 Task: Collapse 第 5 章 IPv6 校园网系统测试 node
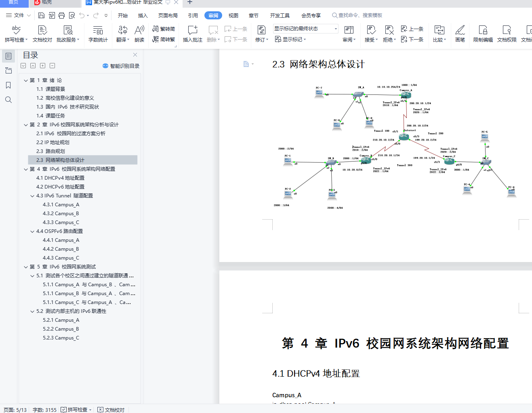(26, 267)
